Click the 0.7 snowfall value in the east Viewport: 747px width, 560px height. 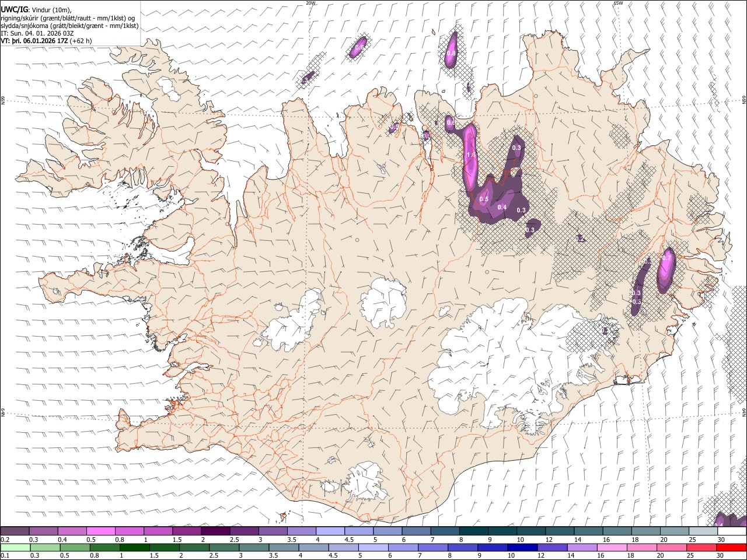666,257
